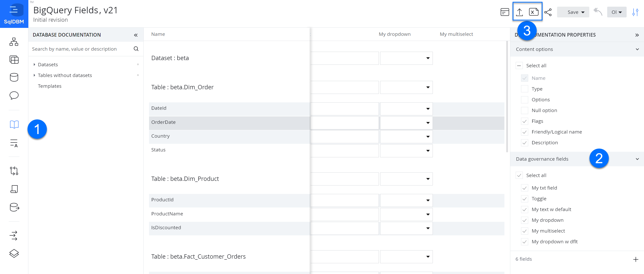Click the Select all under Content options
This screenshot has height=274, width=644.
point(519,65)
